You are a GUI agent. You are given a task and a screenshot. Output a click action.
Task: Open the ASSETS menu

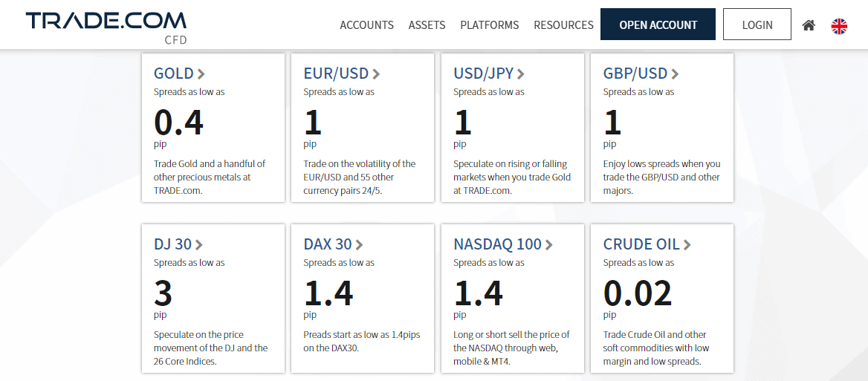[427, 25]
